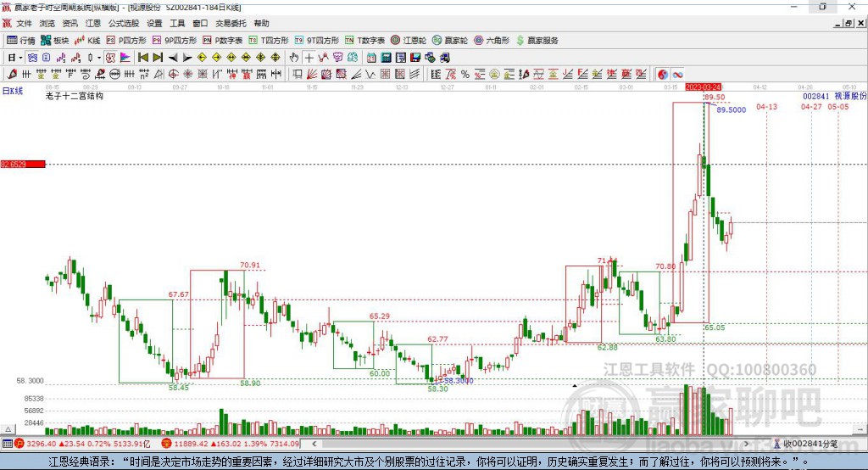Click the black left-arrow step-back icon
This screenshot has height=470, width=868.
click(173, 58)
